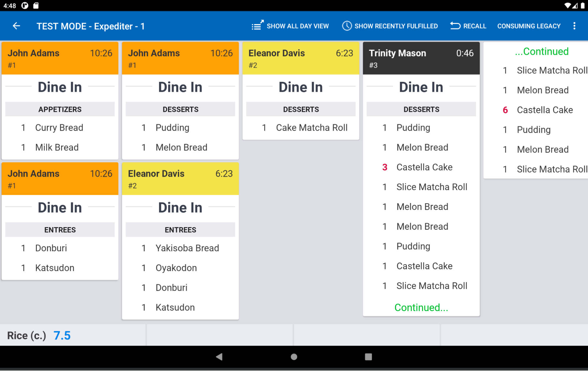Click back arrow to exit Expediter view
588x371 pixels.
pos(16,26)
